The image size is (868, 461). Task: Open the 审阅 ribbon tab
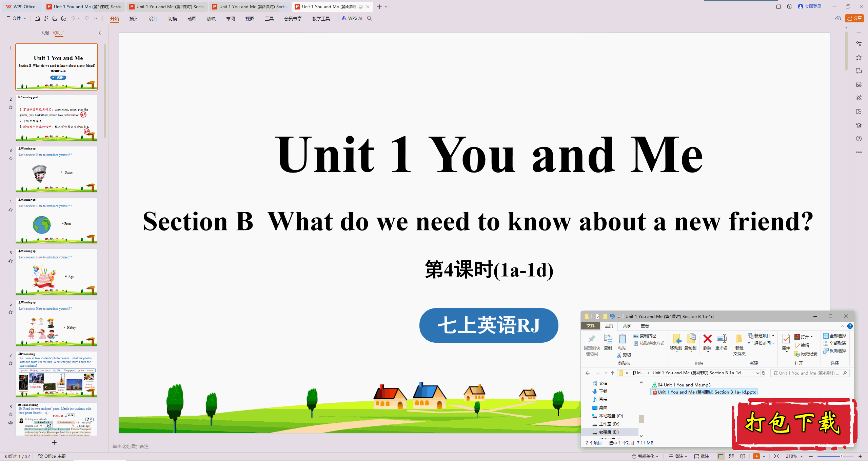(230, 19)
